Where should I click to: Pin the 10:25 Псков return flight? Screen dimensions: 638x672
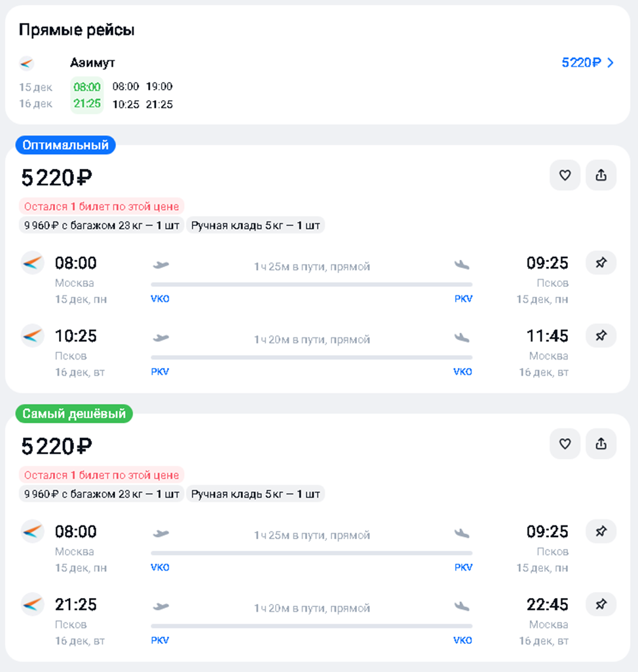pos(601,335)
